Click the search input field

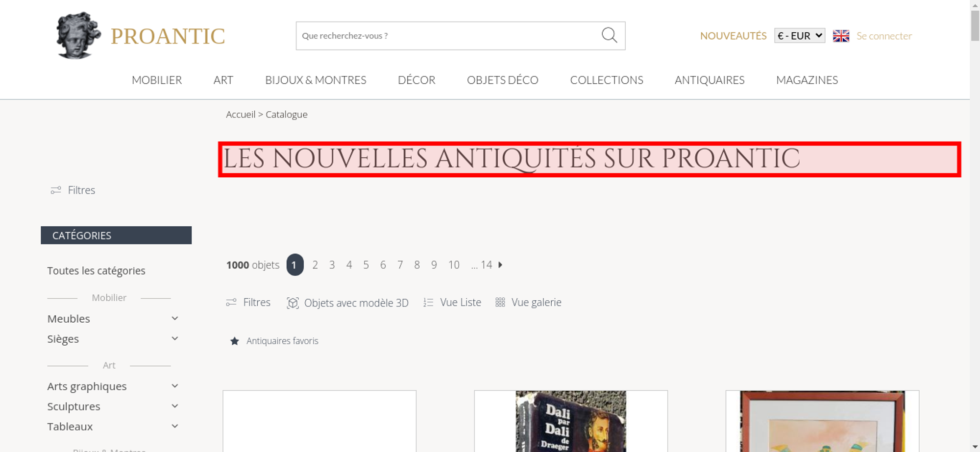coord(448,36)
